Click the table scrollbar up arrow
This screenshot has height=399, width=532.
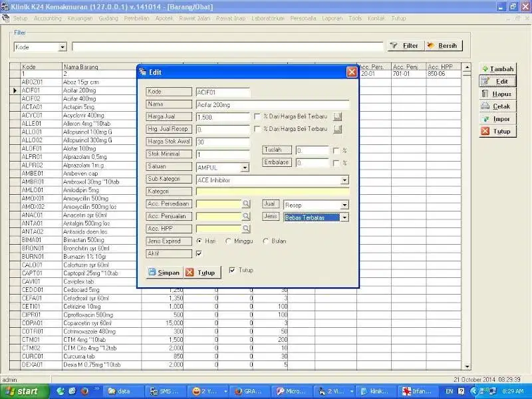(x=467, y=67)
